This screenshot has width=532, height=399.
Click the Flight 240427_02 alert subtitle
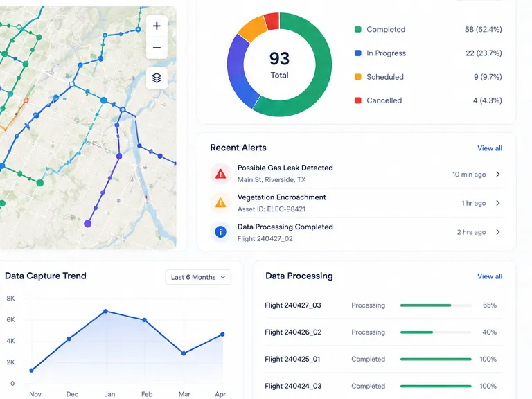tap(265, 239)
